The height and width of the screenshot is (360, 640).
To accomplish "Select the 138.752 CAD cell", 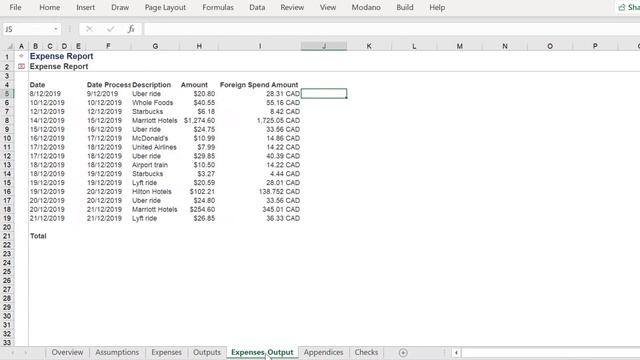I will pyautogui.click(x=279, y=191).
